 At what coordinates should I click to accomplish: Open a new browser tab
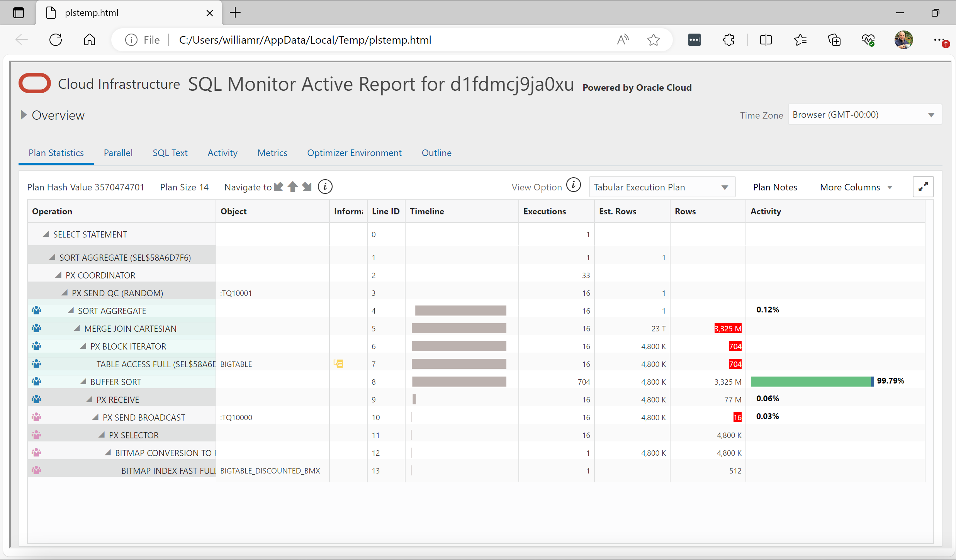235,13
